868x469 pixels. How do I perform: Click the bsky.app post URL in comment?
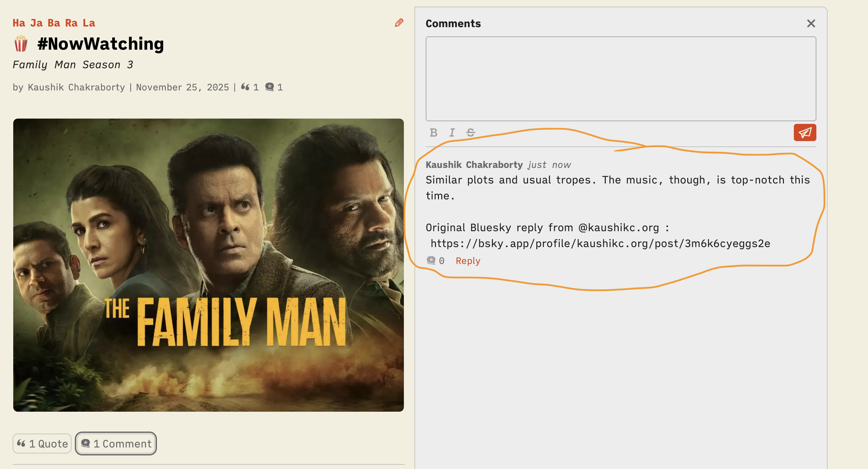600,243
